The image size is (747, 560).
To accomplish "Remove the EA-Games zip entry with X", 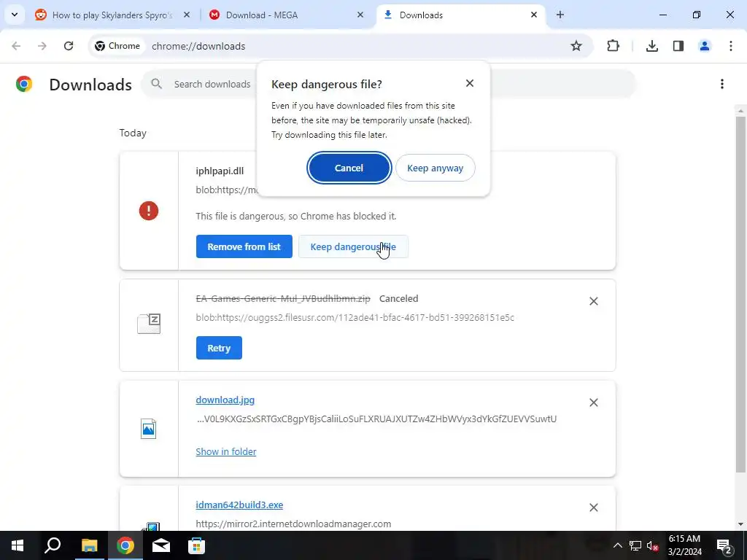I will pyautogui.click(x=594, y=301).
